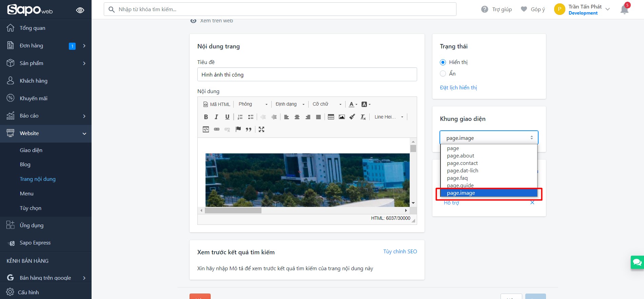Align text to the left
This screenshot has width=644, height=299.
coord(287,117)
